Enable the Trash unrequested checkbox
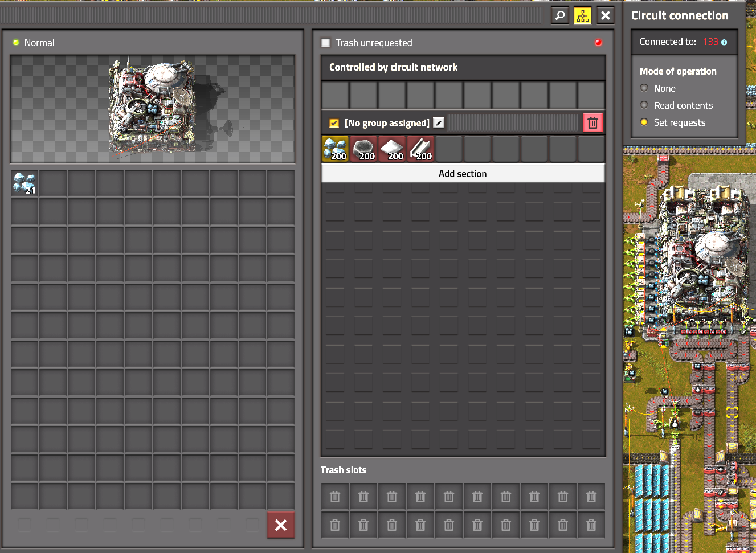Image resolution: width=756 pixels, height=553 pixels. [x=326, y=43]
